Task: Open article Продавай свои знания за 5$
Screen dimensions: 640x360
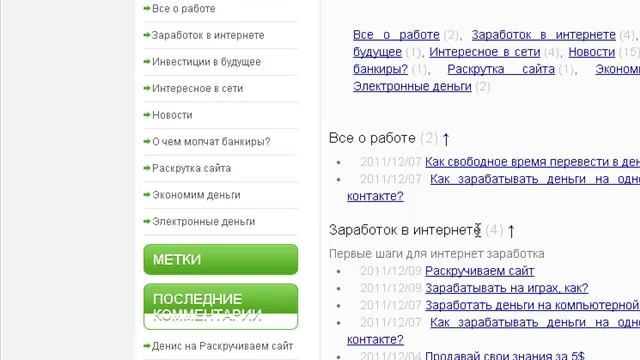Action: (505, 356)
